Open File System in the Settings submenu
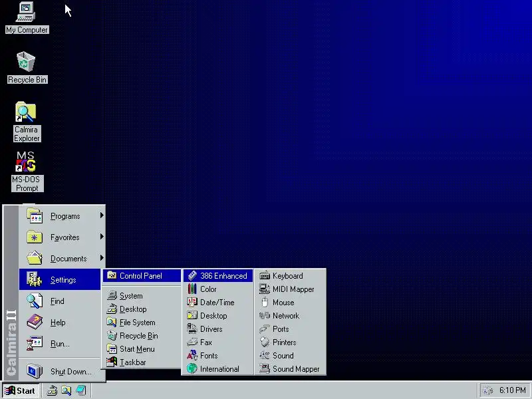This screenshot has width=532, height=399. click(x=142, y=323)
